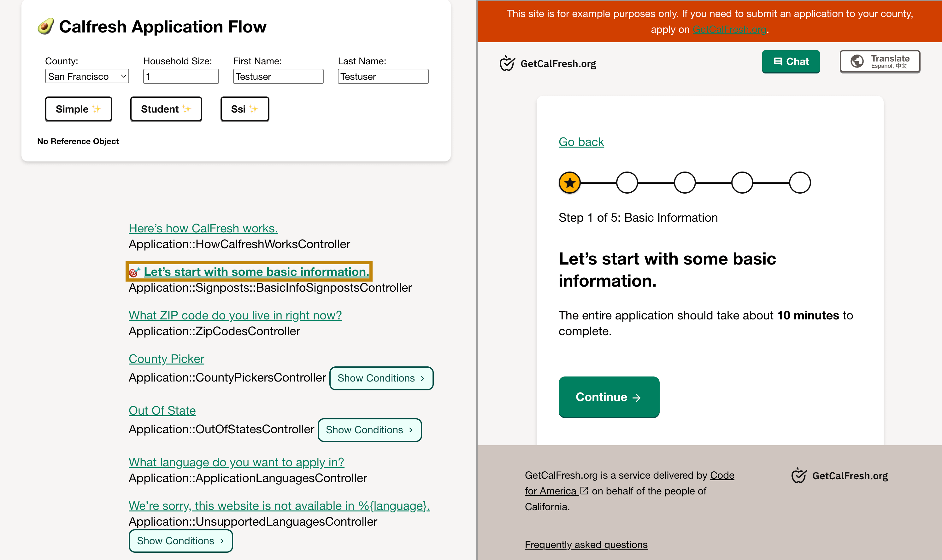Image resolution: width=942 pixels, height=560 pixels.
Task: Click the Household Size input field
Action: click(x=181, y=76)
